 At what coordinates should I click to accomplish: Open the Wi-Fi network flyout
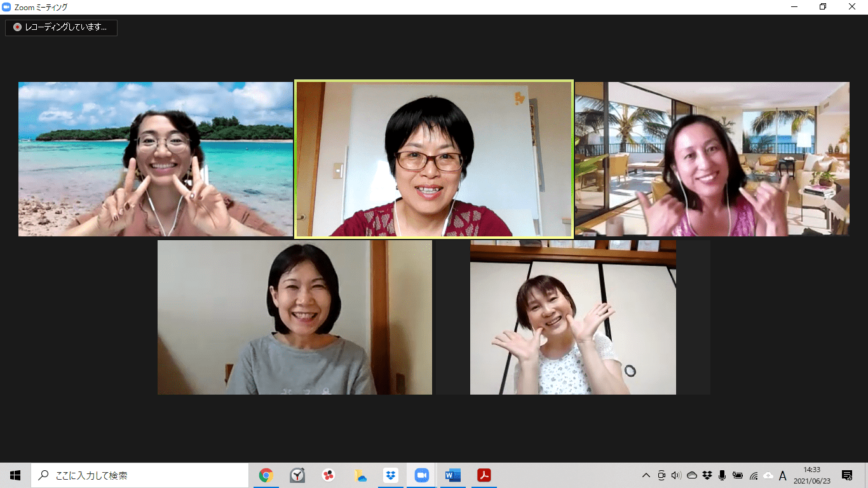click(x=754, y=475)
